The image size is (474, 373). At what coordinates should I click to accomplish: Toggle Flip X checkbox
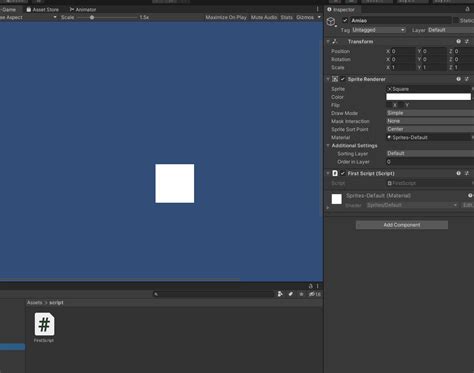click(x=389, y=105)
